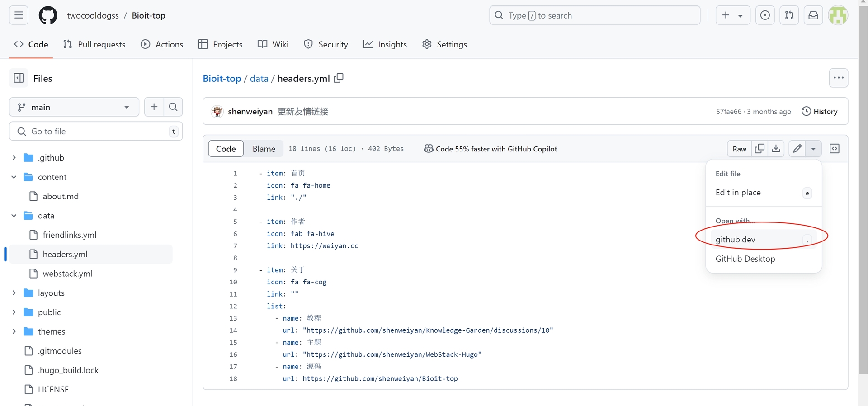Screen dimensions: 868x406
Task: Click the GitHub logo home icon
Action: pyautogui.click(x=48, y=15)
